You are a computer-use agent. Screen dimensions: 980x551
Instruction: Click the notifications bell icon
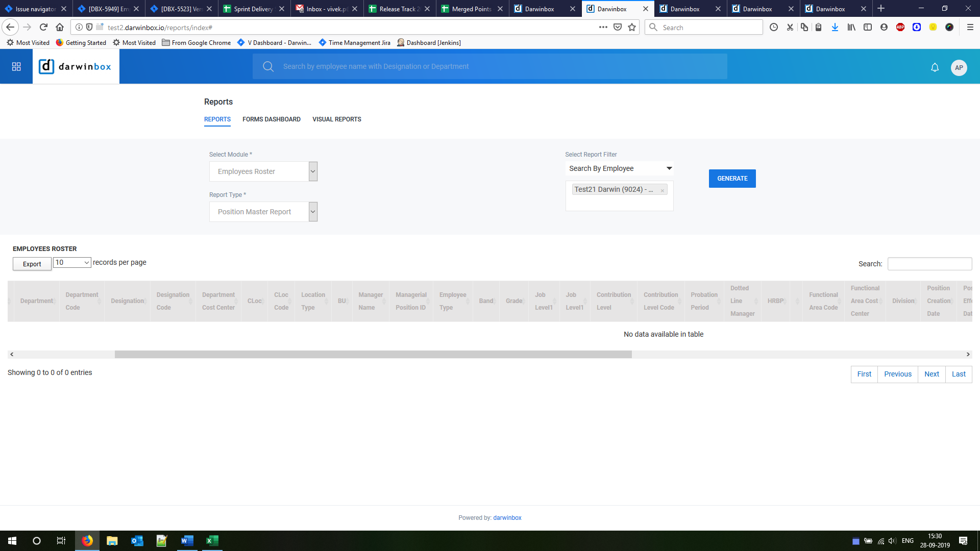(x=935, y=67)
